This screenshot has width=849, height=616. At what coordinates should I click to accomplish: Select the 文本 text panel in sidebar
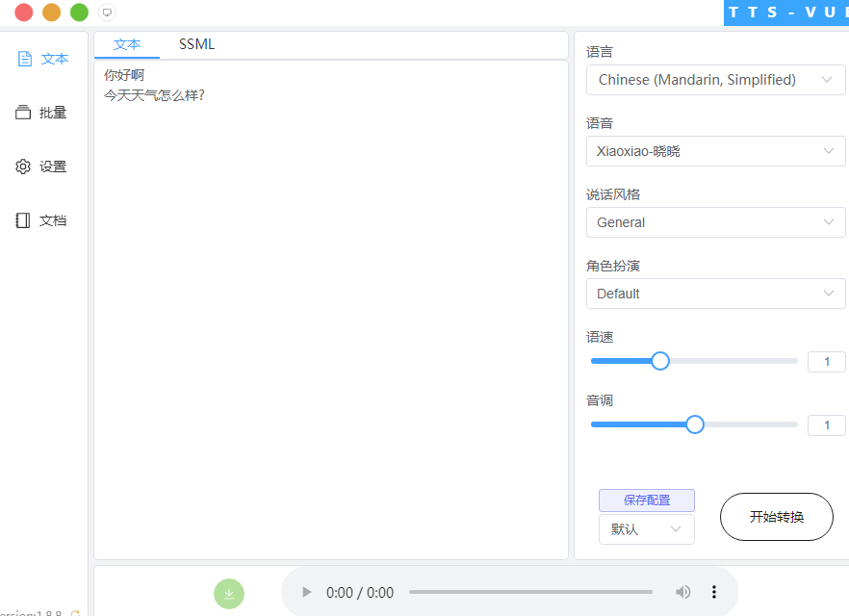(x=42, y=58)
